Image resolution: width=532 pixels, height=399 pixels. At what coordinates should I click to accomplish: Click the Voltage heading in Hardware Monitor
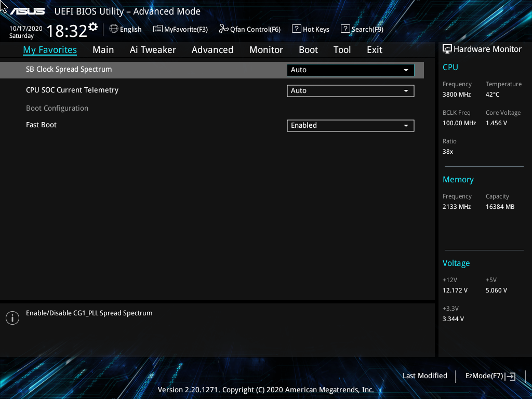pos(456,263)
